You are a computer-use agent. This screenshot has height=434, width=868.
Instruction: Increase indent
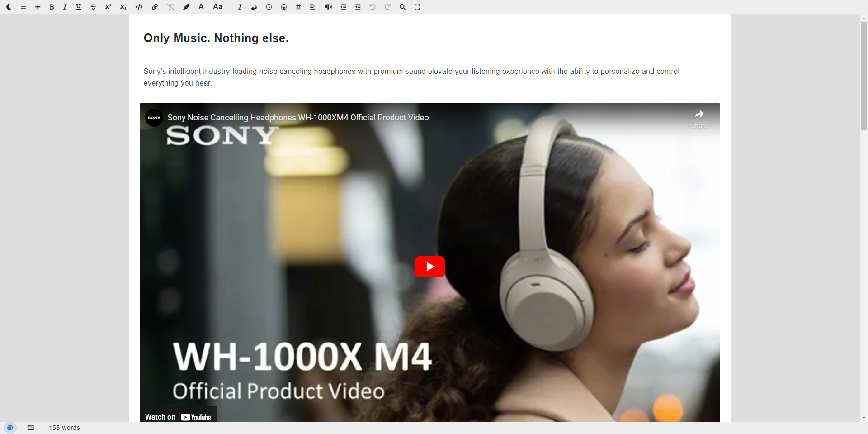pos(344,7)
